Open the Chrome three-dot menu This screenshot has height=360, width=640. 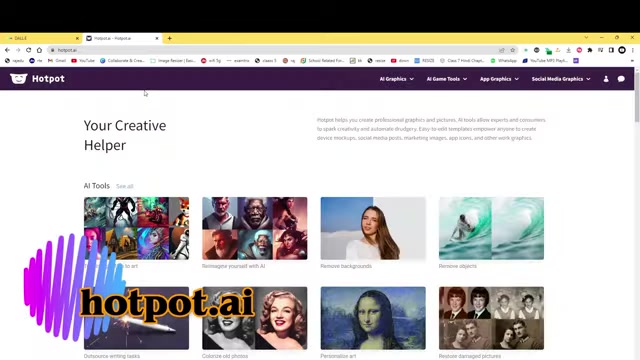pyautogui.click(x=633, y=50)
